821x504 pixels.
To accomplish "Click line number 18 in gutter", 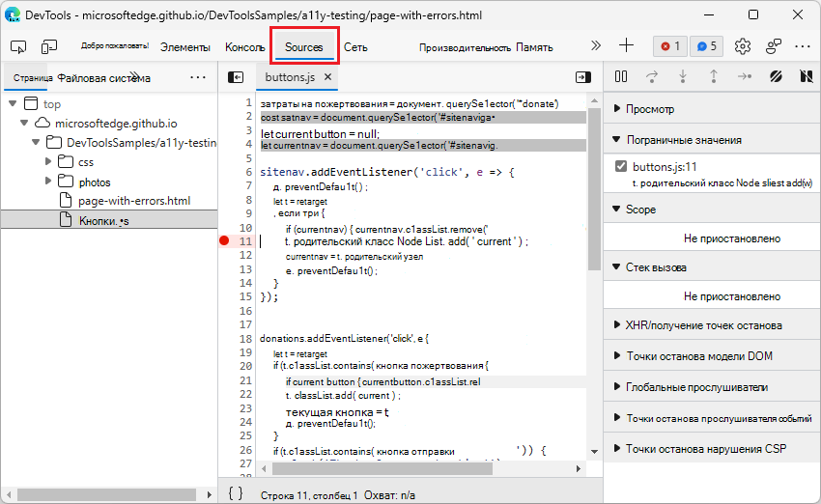I will (x=245, y=338).
